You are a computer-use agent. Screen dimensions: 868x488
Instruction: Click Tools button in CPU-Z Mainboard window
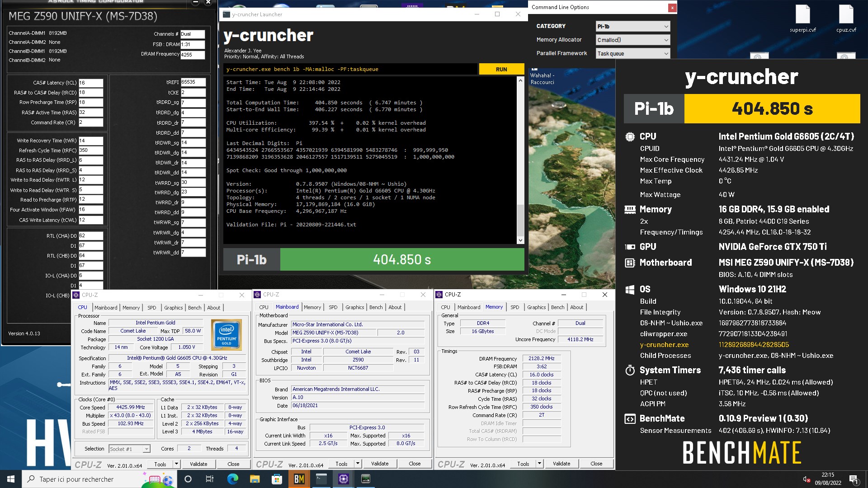(342, 464)
